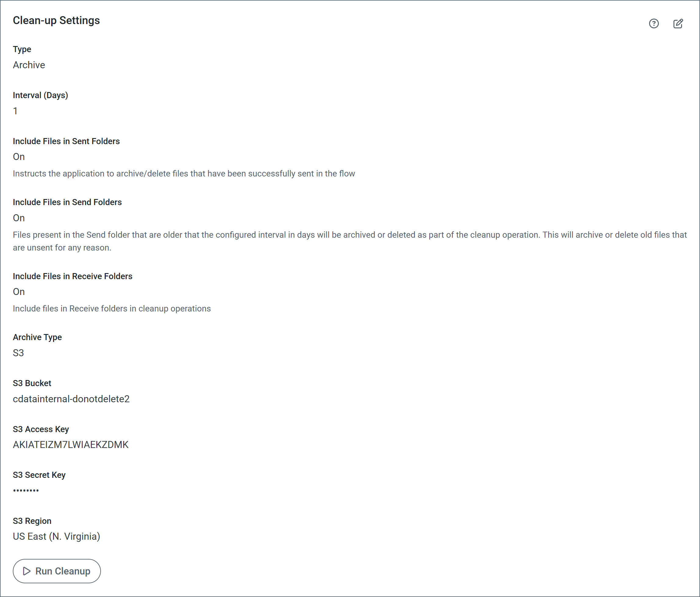The image size is (700, 597).
Task: Click the bucket name cdatainternal-donotdelete2
Action: click(71, 399)
